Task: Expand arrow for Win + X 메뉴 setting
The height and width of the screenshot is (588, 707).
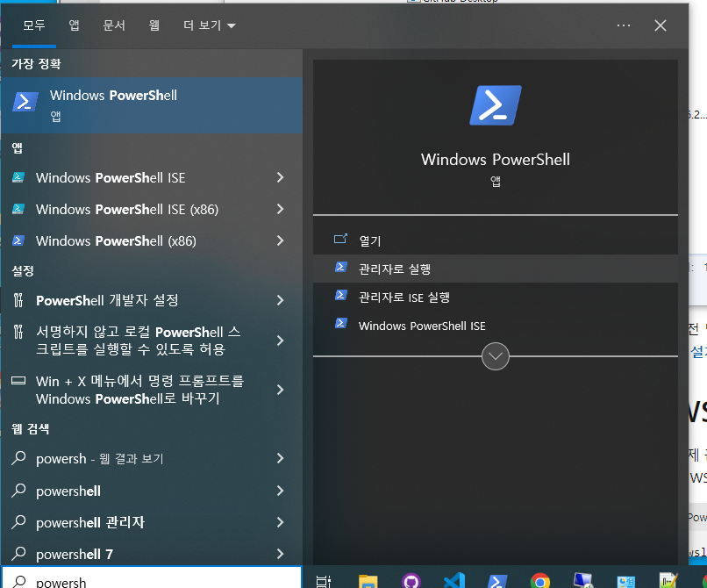Action: 280,390
